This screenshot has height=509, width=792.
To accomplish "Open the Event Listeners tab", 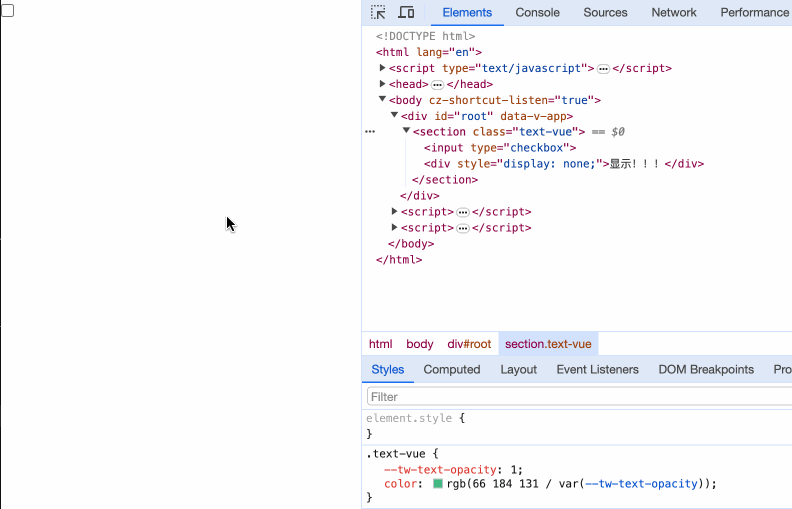I will [597, 370].
